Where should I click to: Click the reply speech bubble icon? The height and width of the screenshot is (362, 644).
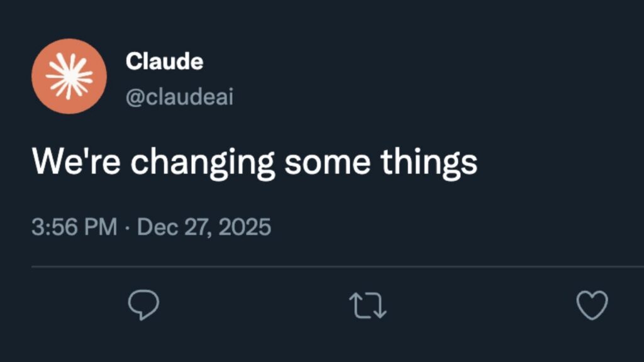(143, 305)
